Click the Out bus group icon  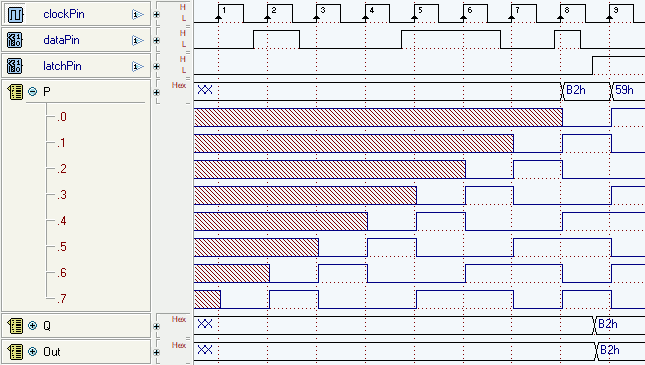pyautogui.click(x=15, y=352)
